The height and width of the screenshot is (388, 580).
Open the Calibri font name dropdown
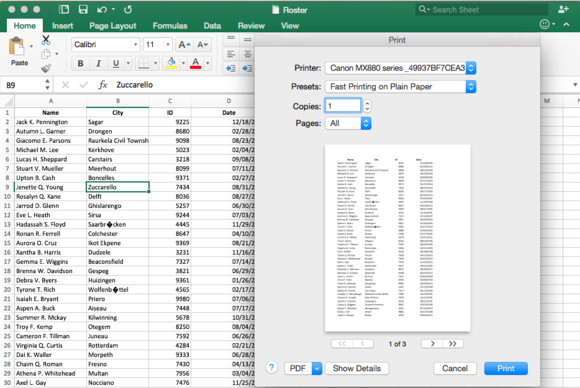coord(135,45)
